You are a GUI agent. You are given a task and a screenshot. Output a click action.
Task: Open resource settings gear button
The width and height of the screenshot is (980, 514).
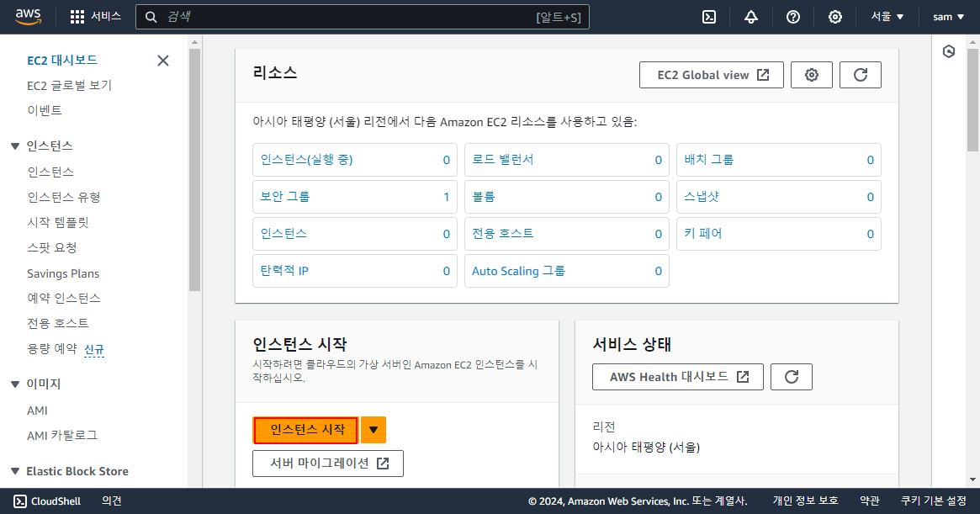pyautogui.click(x=811, y=75)
